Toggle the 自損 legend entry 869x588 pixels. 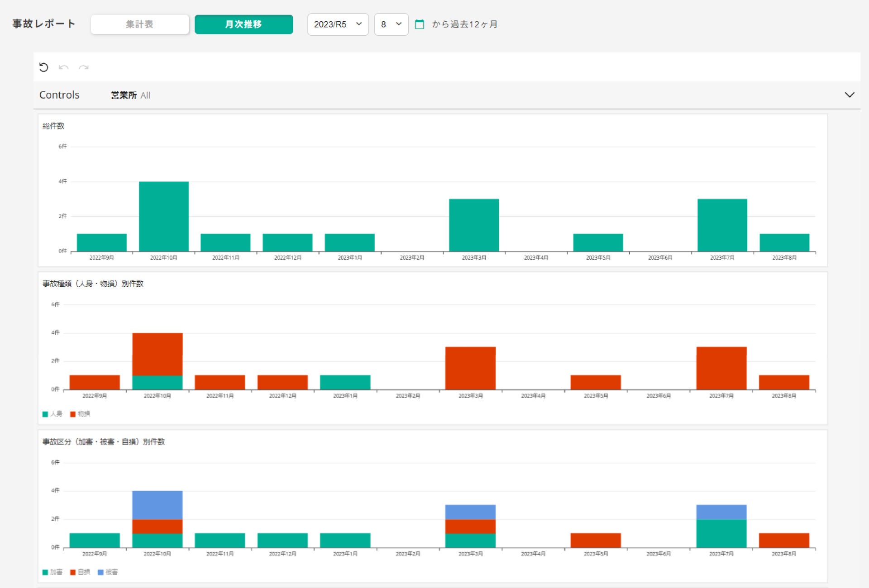80,572
